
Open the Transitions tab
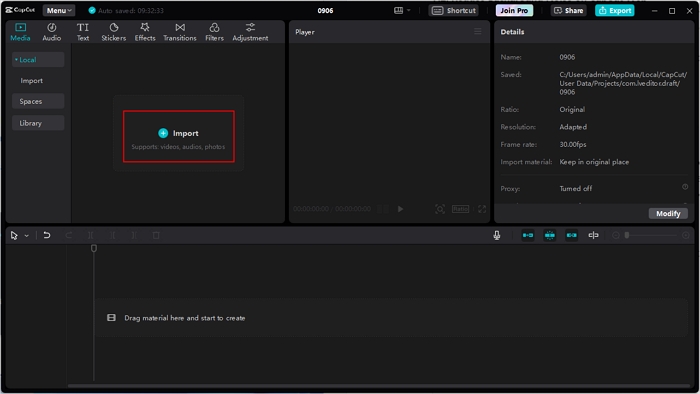180,32
